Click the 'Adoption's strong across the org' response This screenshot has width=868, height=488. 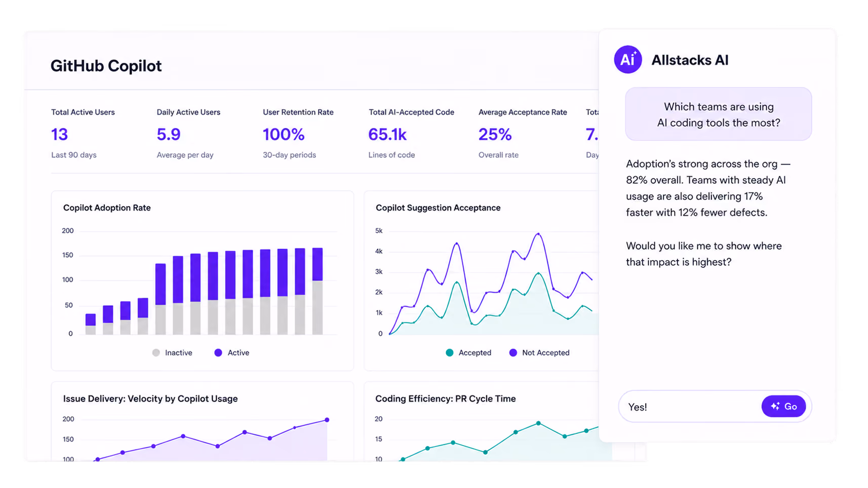(708, 188)
